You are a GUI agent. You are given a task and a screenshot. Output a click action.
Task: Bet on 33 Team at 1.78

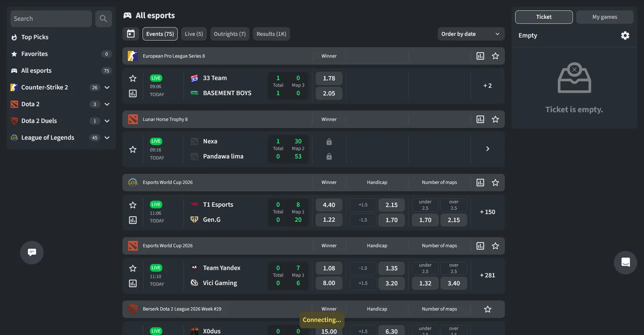click(x=329, y=78)
